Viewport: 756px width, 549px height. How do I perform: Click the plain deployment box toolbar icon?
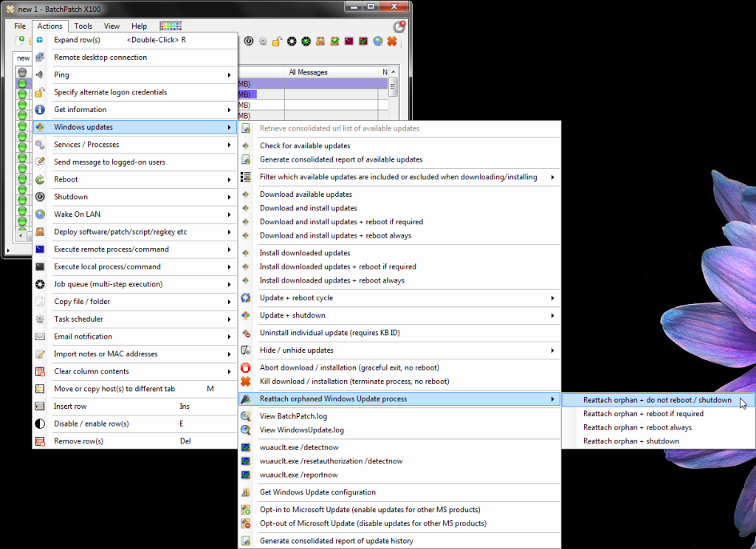tap(320, 41)
